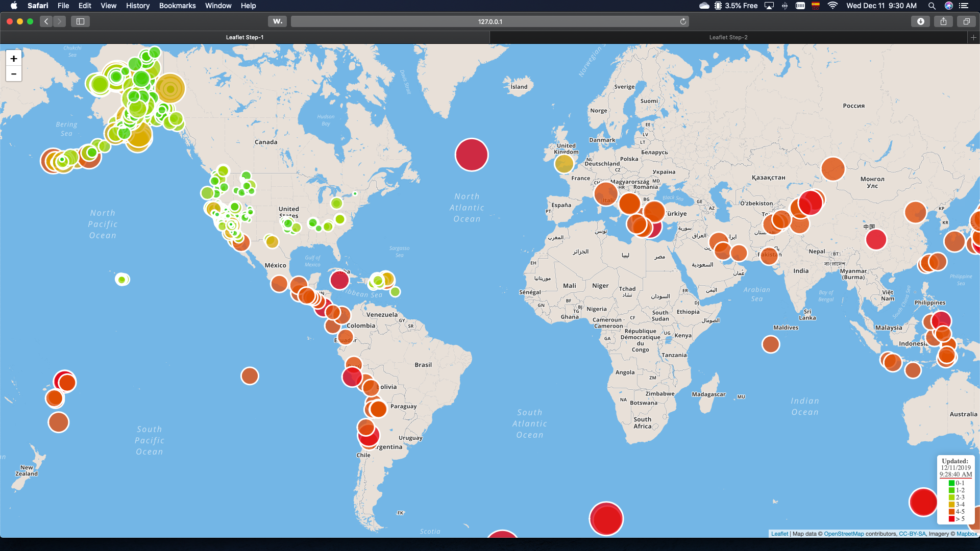
Task: Click the address bar showing 127.0.0.1
Action: (490, 21)
